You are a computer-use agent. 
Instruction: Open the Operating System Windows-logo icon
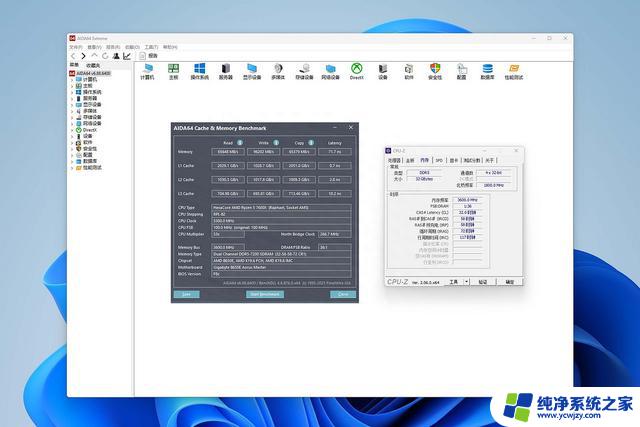(200, 71)
